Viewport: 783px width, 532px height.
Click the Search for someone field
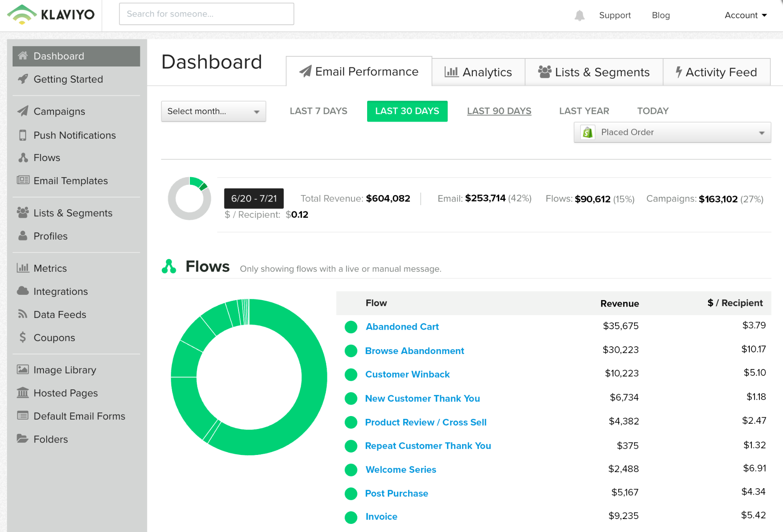(207, 14)
